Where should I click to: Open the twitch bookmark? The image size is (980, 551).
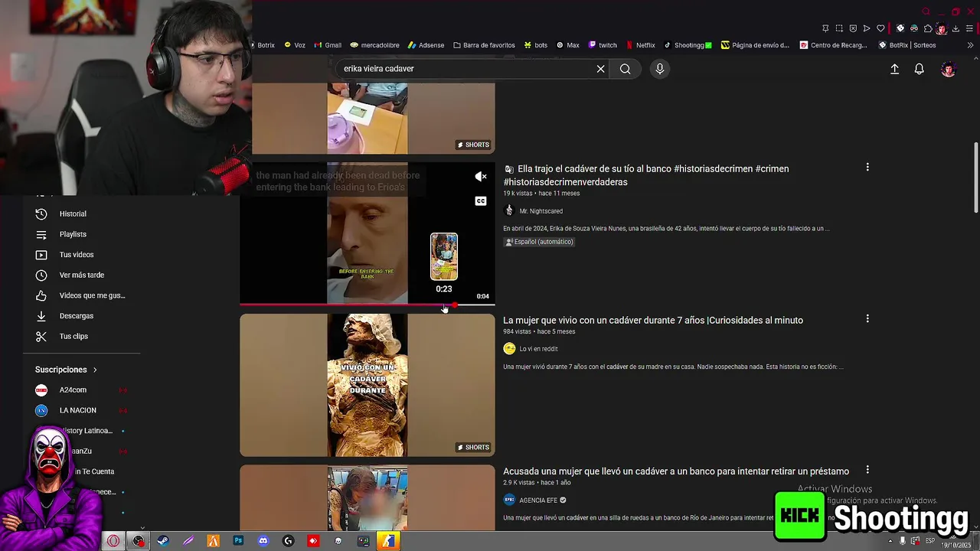pos(603,45)
